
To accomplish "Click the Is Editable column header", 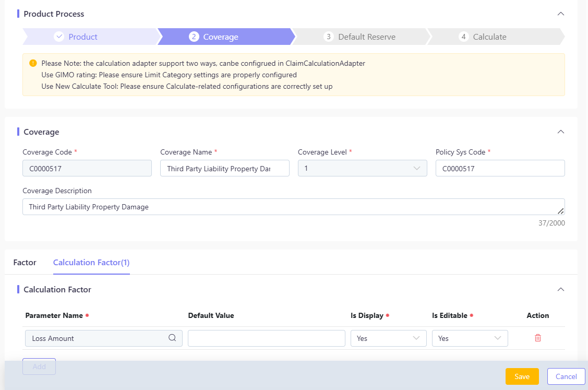I will pos(450,315).
